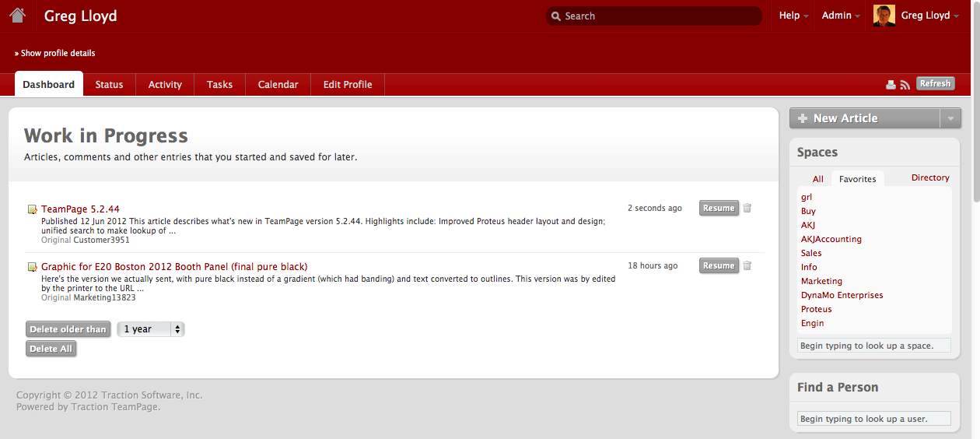The width and height of the screenshot is (980, 439).
Task: Focus the Find a Person lookup field
Action: (x=873, y=419)
